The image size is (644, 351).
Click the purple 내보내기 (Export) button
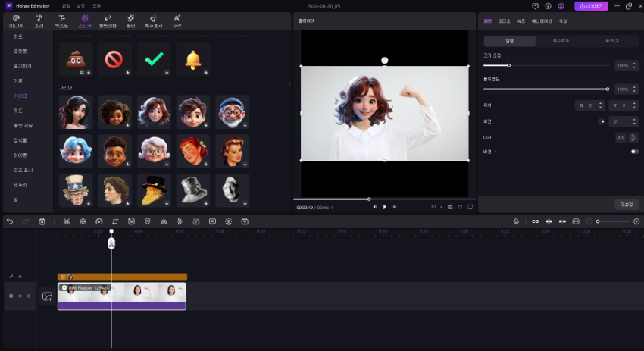(x=591, y=6)
